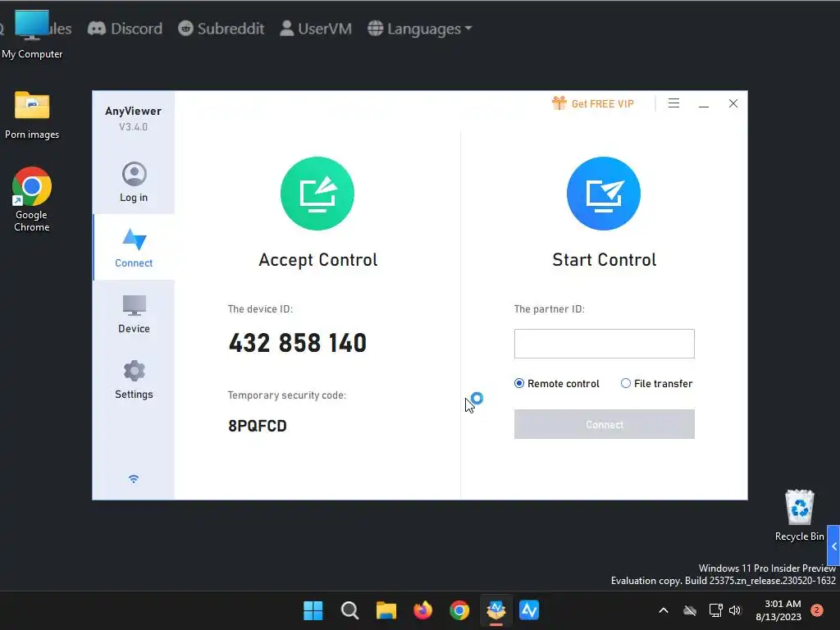Open the Subreddit link in the background page

221,29
